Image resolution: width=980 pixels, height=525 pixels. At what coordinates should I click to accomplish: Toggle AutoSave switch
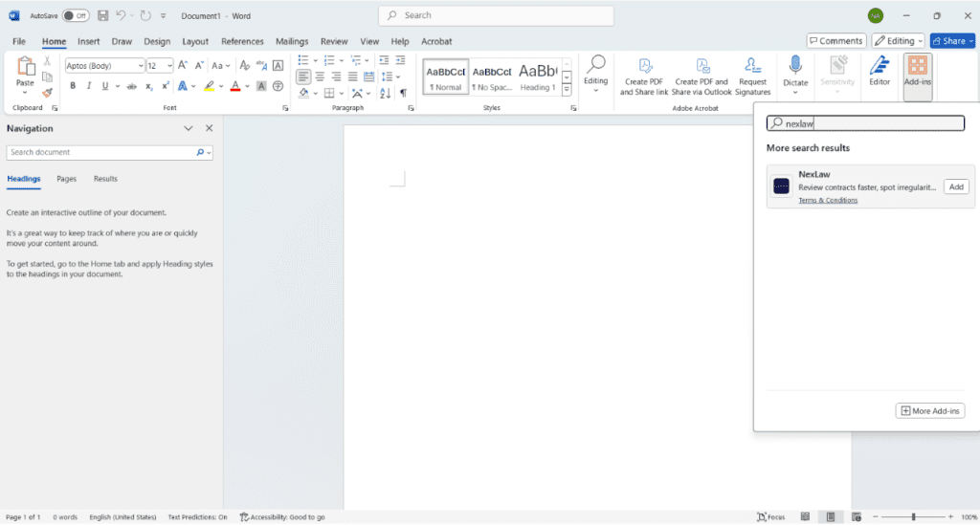pyautogui.click(x=76, y=15)
